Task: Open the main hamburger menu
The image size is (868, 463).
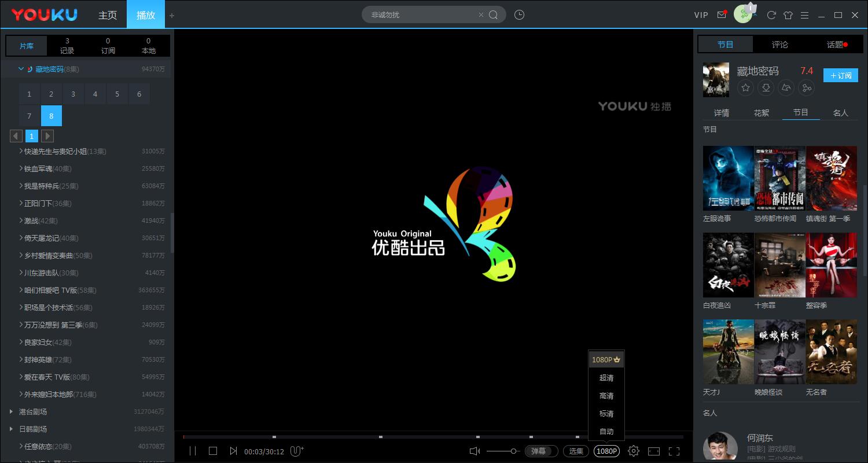Action: coord(805,15)
